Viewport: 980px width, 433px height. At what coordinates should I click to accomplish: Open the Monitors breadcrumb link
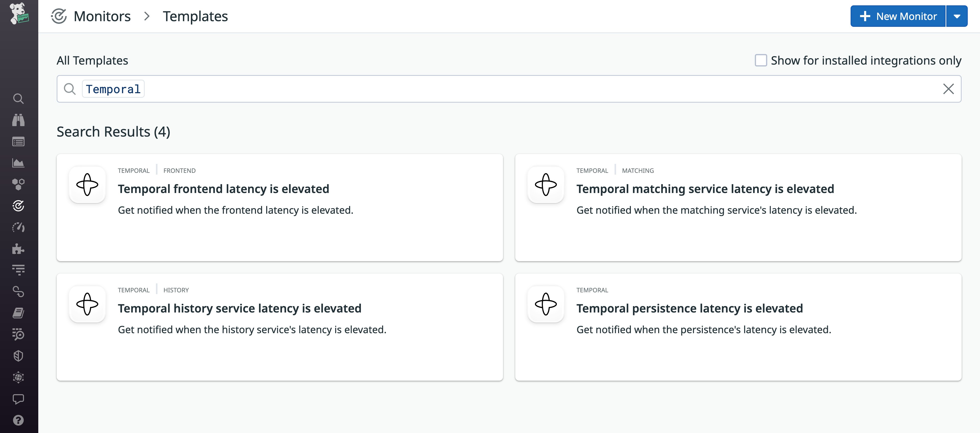102,16
